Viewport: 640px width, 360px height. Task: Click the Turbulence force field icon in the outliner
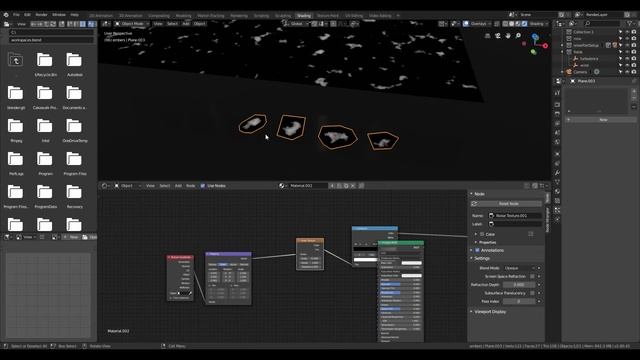[x=576, y=59]
